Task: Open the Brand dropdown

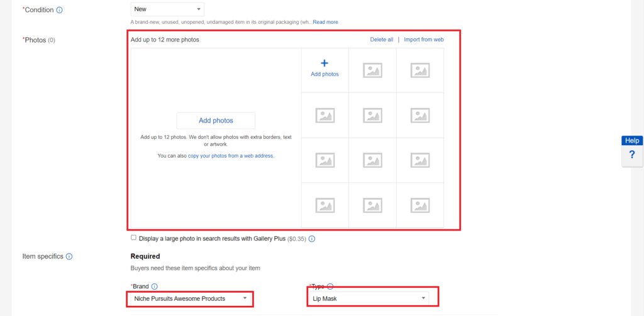Action: pyautogui.click(x=190, y=299)
